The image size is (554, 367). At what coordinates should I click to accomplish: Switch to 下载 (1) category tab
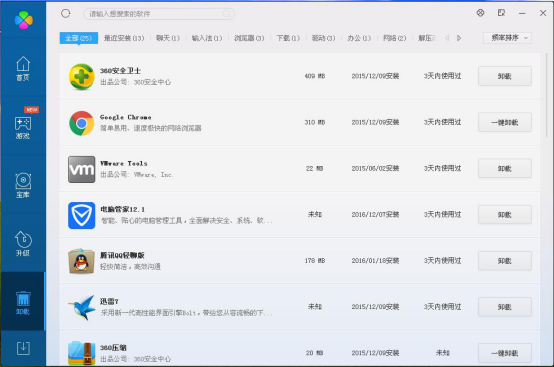(288, 38)
